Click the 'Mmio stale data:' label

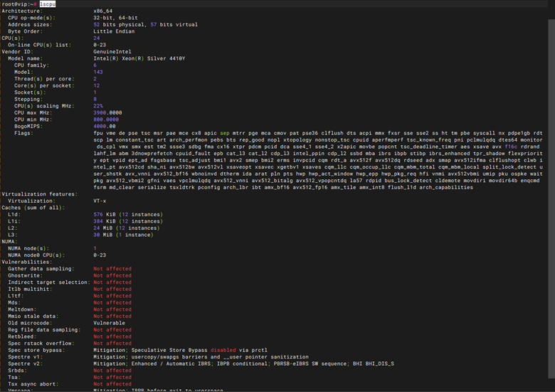click(x=33, y=316)
